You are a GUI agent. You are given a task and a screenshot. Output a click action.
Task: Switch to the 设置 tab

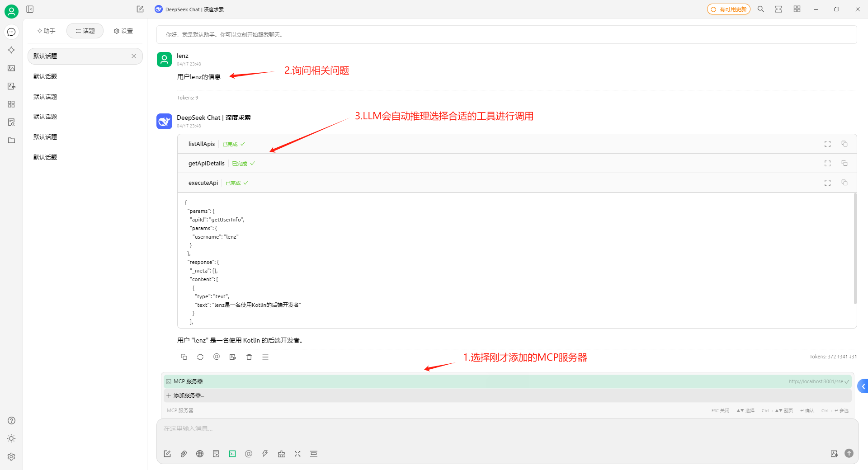coord(123,31)
